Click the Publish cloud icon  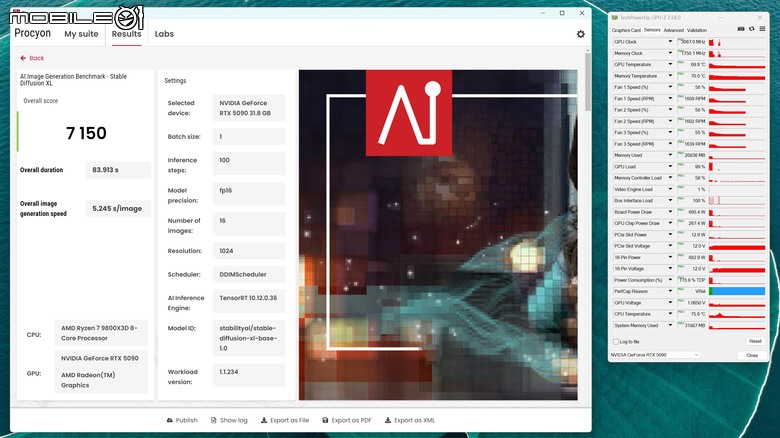tap(170, 420)
